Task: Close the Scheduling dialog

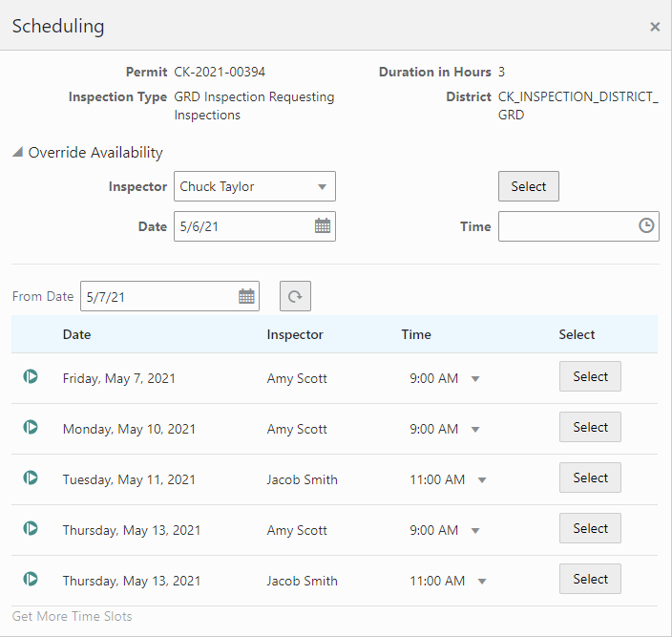Action: [655, 27]
